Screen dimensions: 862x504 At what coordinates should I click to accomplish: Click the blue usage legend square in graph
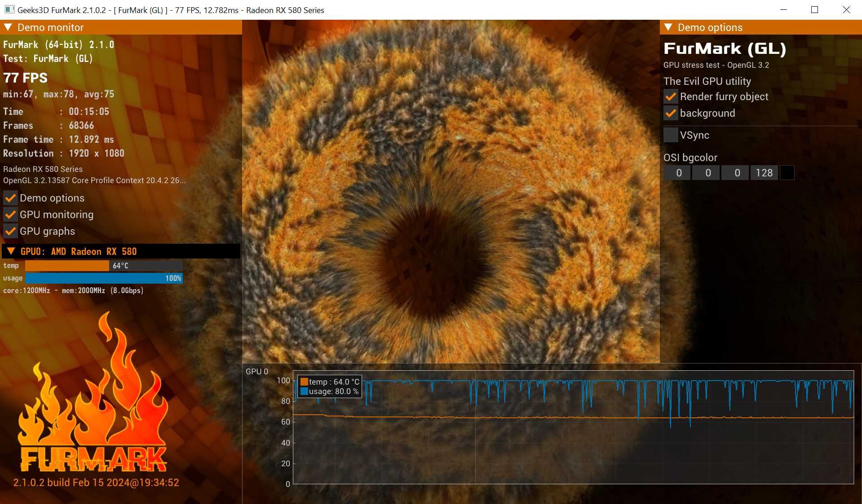point(304,391)
